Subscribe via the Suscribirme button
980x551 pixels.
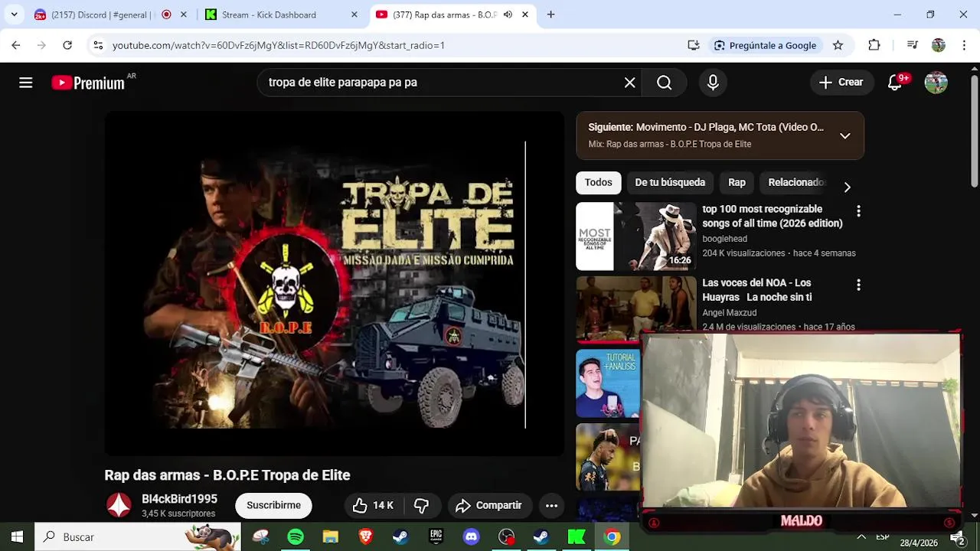pos(273,505)
